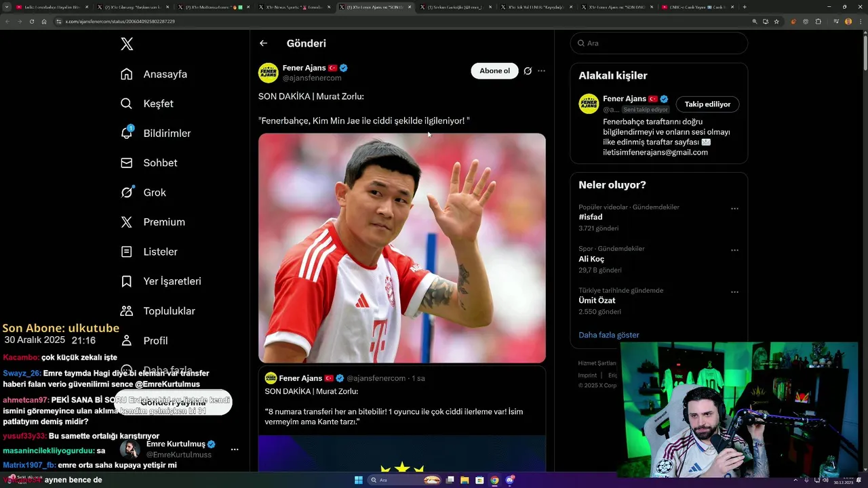Open the Ali Koç trending topic
This screenshot has width=868, height=488.
click(x=591, y=259)
